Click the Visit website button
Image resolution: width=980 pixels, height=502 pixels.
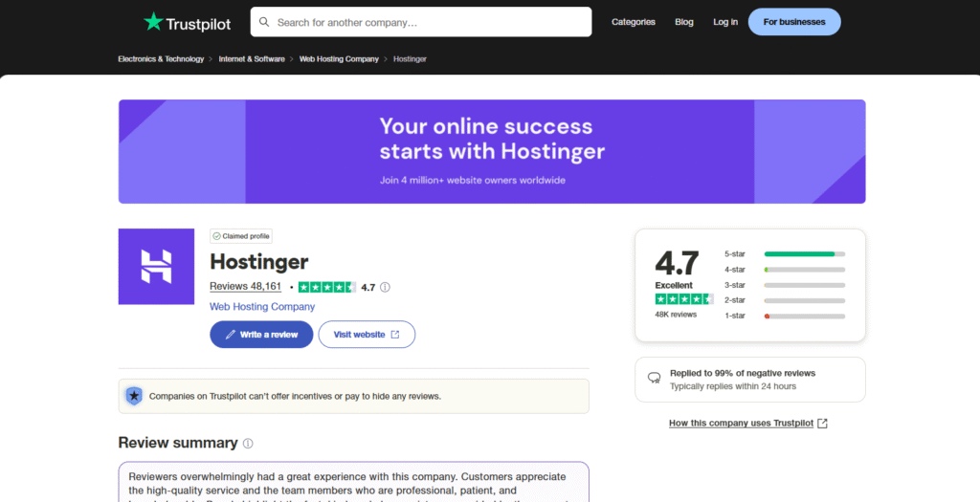(367, 335)
